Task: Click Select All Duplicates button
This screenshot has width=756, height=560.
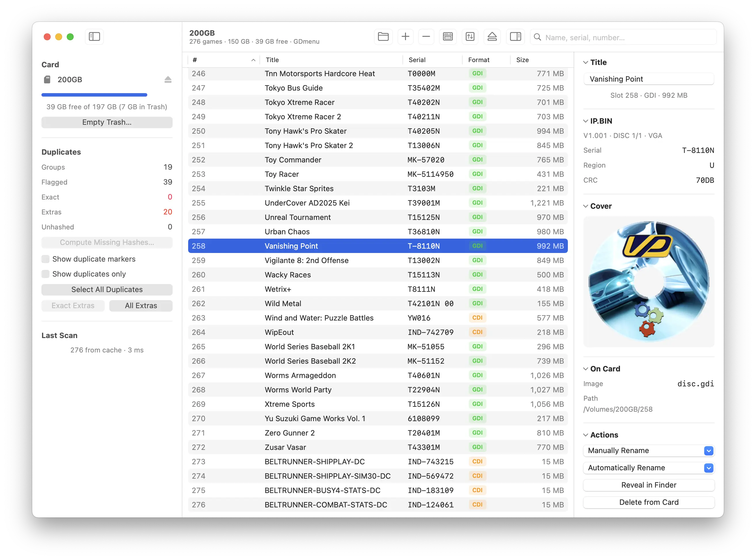Action: 107,290
